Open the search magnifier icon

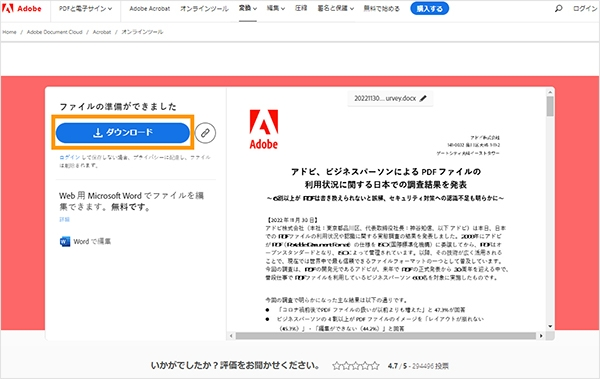pos(559,8)
